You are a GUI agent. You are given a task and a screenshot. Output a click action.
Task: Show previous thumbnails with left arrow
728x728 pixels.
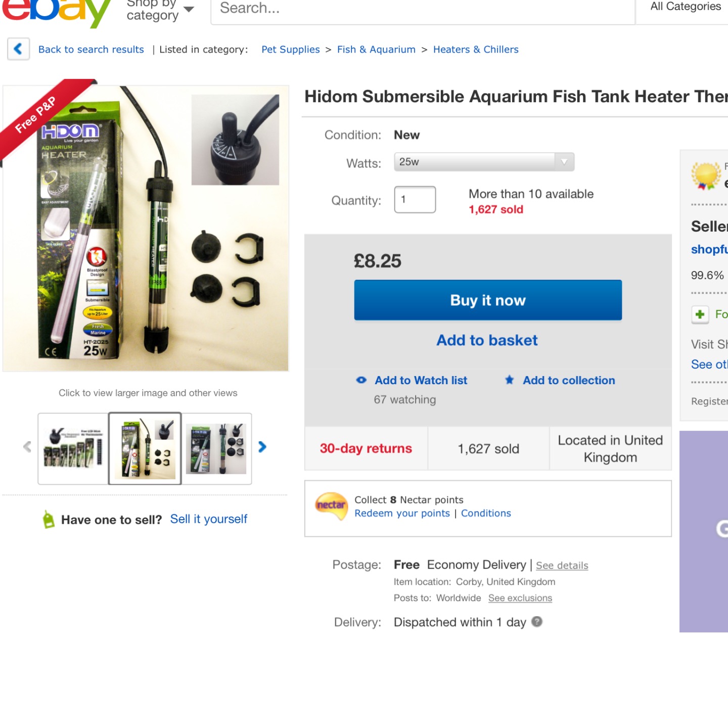(27, 447)
